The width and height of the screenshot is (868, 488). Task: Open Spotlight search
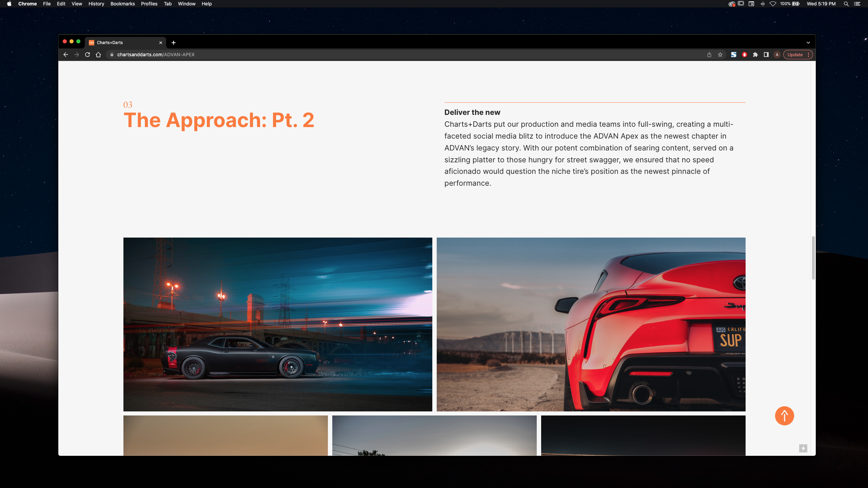coord(846,4)
